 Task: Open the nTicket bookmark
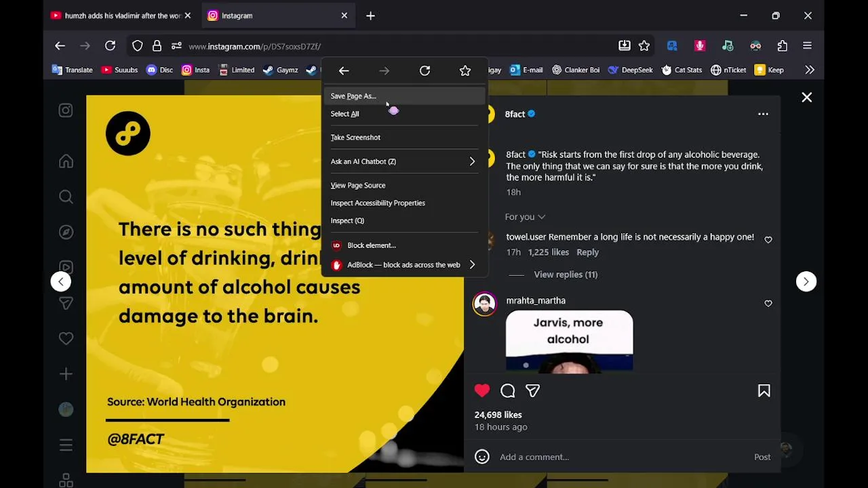728,70
